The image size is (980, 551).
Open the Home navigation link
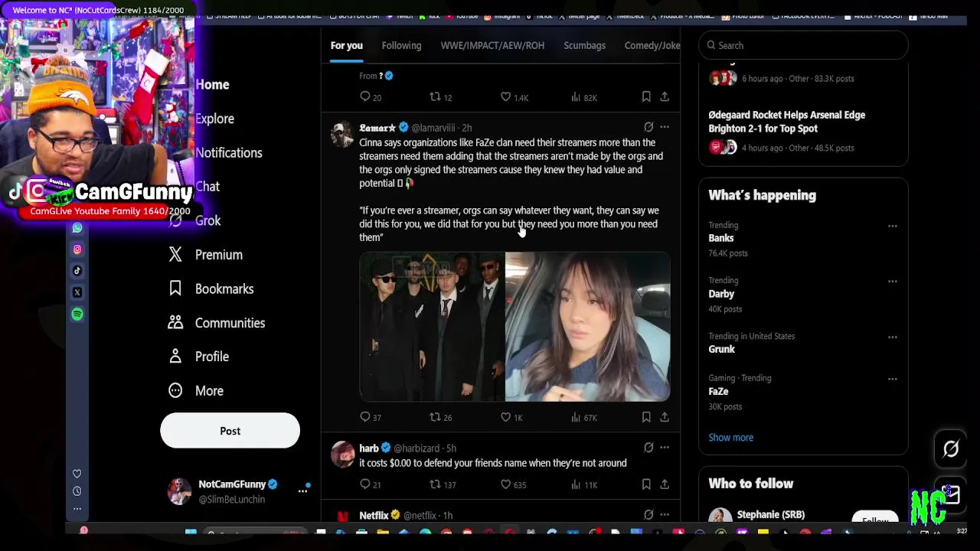click(212, 85)
